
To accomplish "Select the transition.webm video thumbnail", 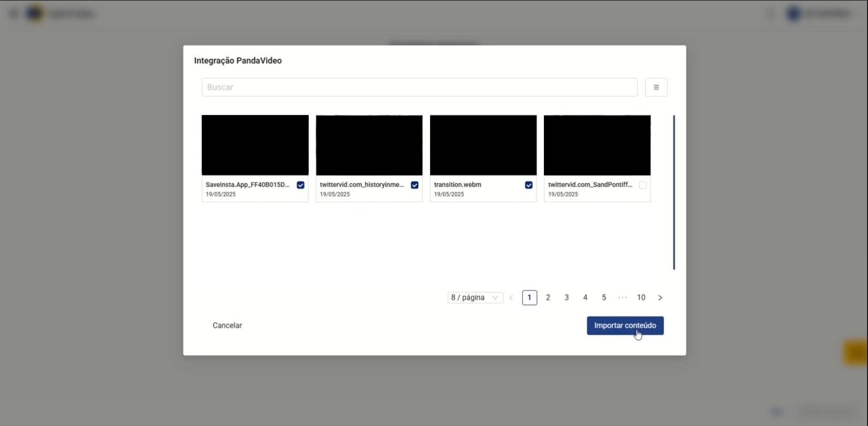I will click(483, 145).
